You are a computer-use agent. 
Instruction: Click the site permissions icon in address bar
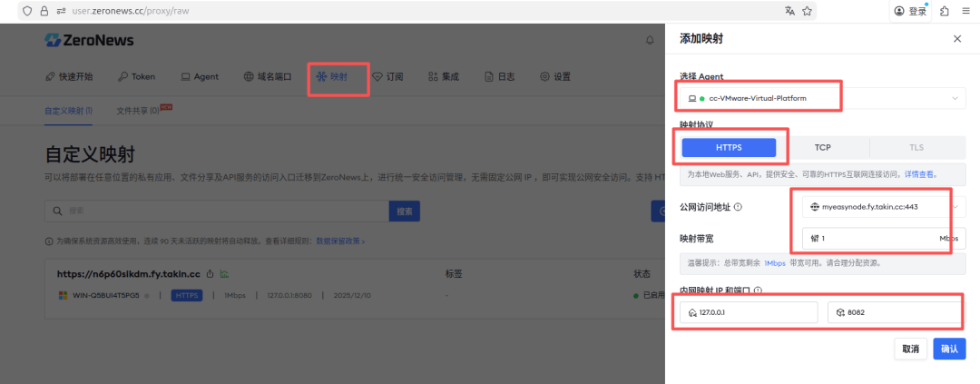pyautogui.click(x=61, y=11)
